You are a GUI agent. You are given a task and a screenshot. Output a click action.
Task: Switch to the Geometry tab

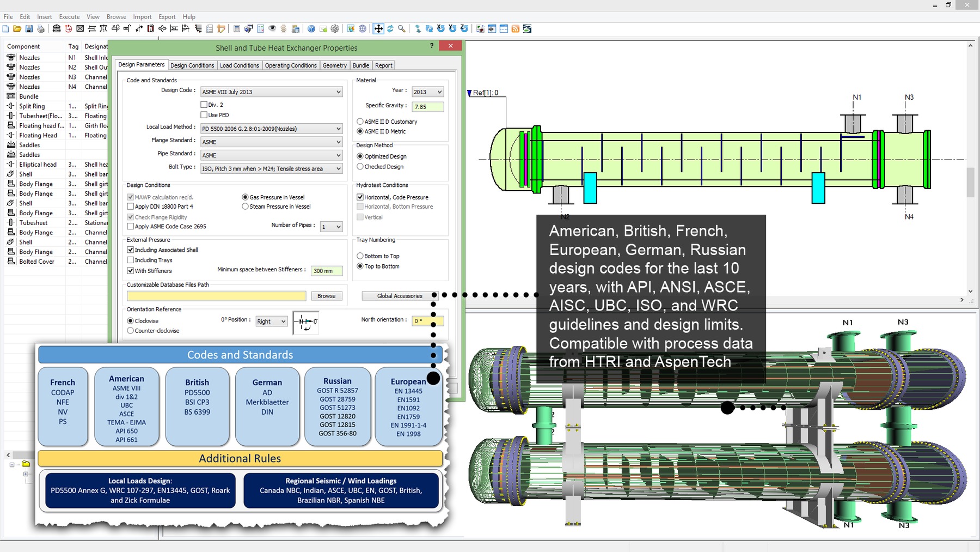(x=334, y=65)
